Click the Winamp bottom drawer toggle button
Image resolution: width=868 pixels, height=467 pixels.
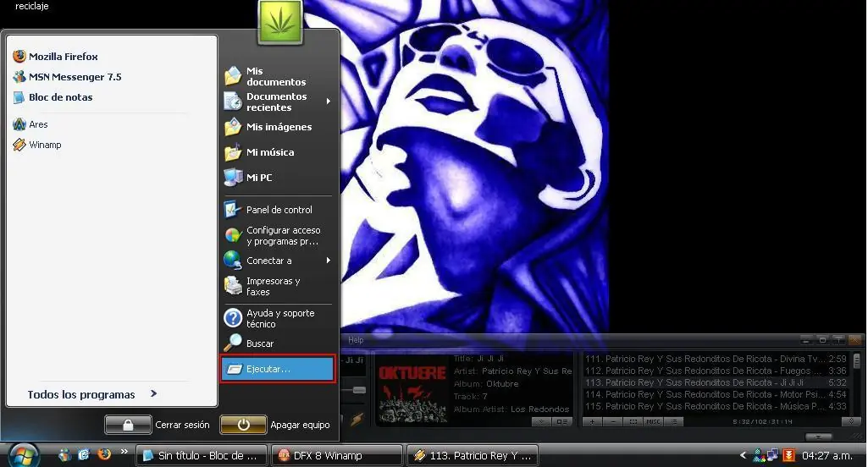tap(819, 437)
